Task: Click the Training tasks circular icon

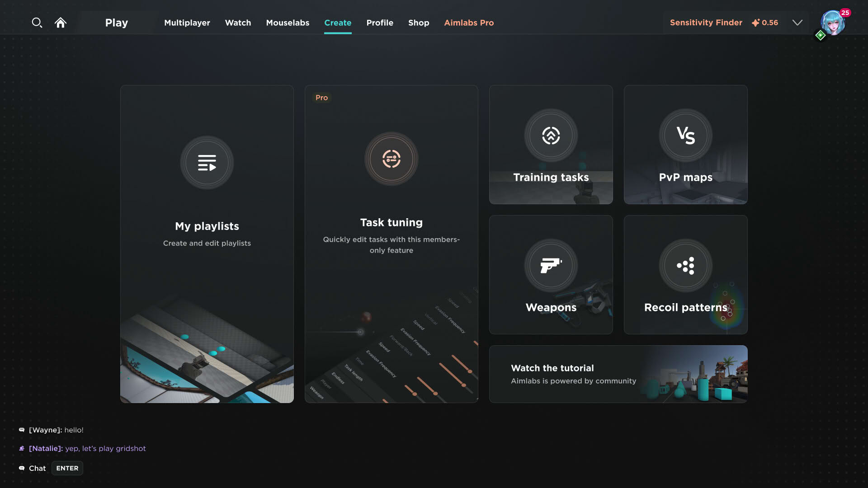Action: (551, 136)
